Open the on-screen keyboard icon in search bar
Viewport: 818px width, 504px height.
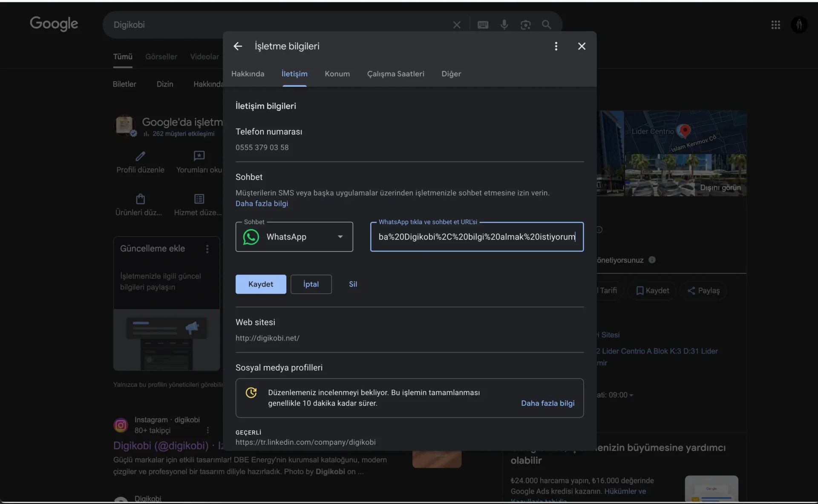tap(483, 25)
